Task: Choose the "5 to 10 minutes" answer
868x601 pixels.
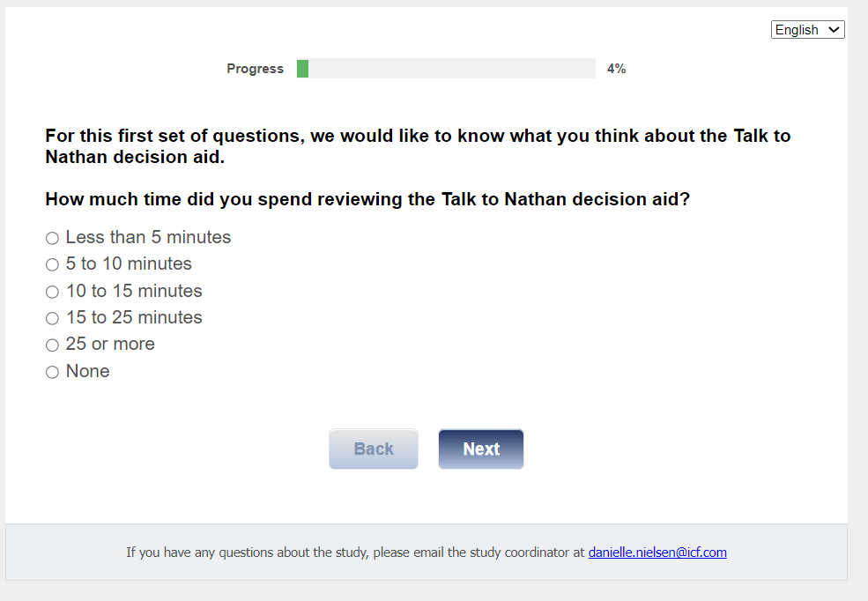Action: click(52, 264)
